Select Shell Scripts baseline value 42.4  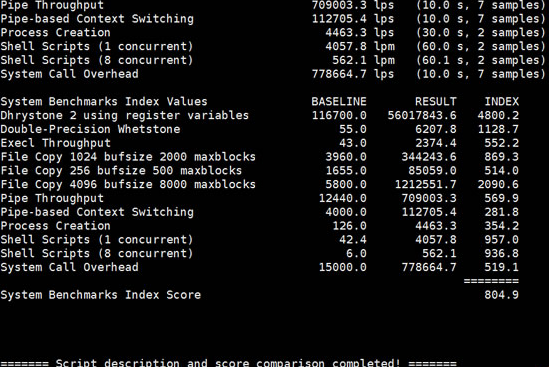point(353,240)
